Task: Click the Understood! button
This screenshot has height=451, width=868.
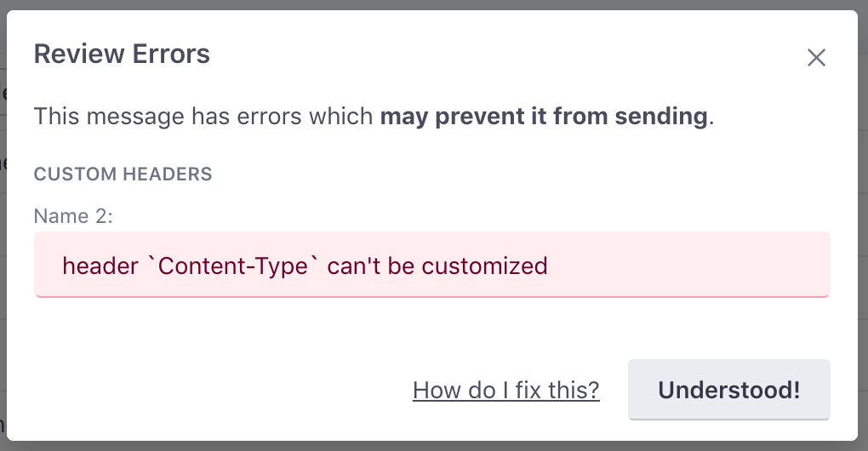Action: click(x=728, y=390)
